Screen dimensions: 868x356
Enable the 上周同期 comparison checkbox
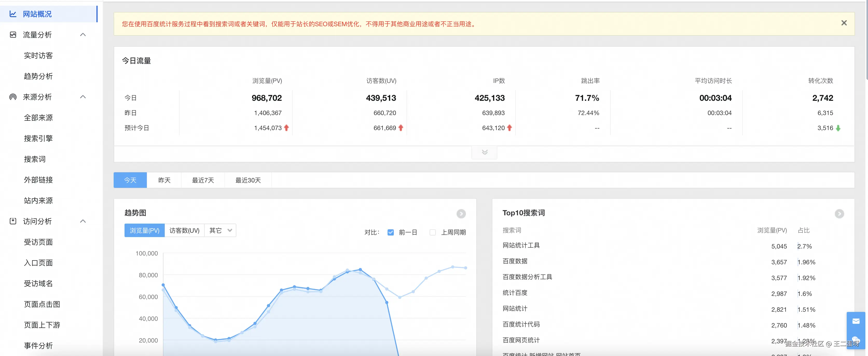coord(433,232)
